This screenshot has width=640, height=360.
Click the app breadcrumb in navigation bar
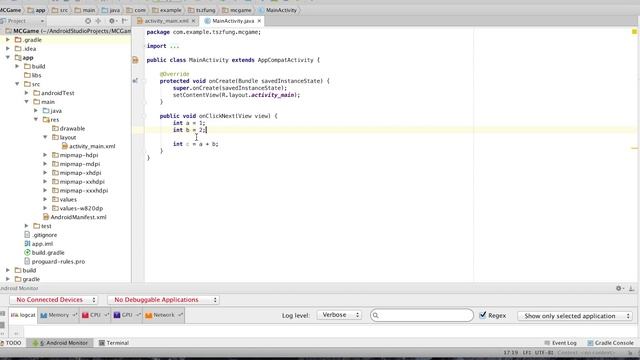pyautogui.click(x=37, y=10)
